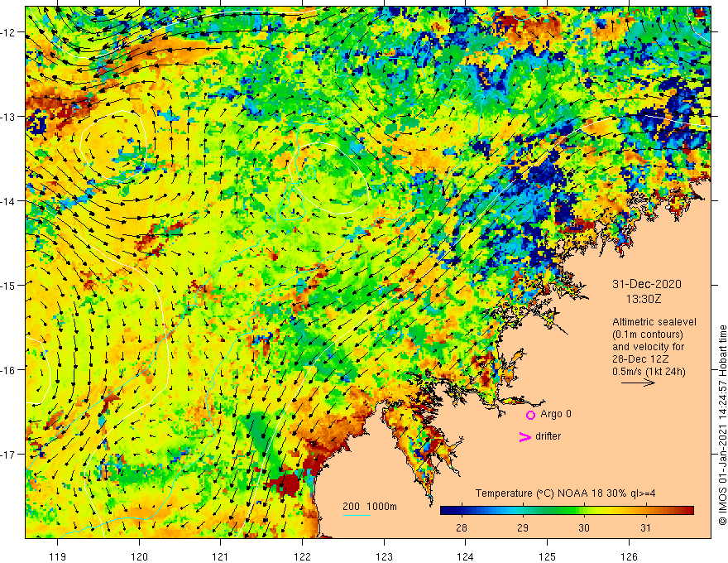This screenshot has width=728, height=563.
Task: Click the 13:30Z time label
Action: (x=644, y=300)
